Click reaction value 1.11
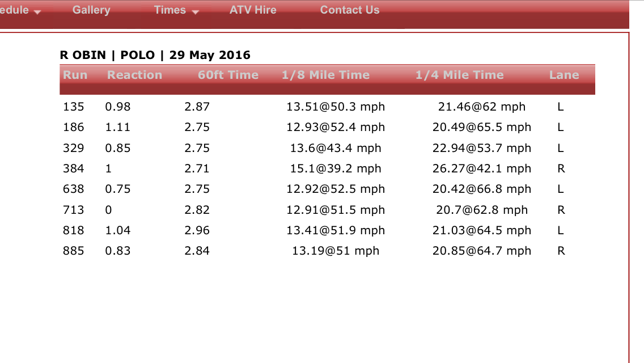Viewport: 644px width, 363px height. tap(118, 128)
